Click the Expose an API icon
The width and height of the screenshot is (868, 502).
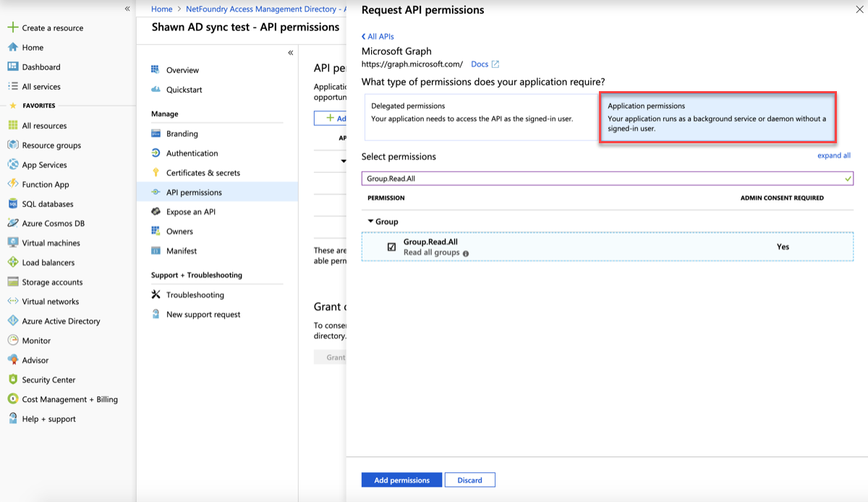click(x=155, y=211)
